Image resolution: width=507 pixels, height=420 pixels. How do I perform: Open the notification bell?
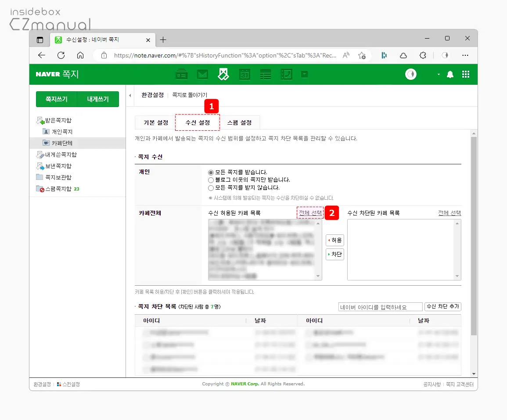point(450,75)
